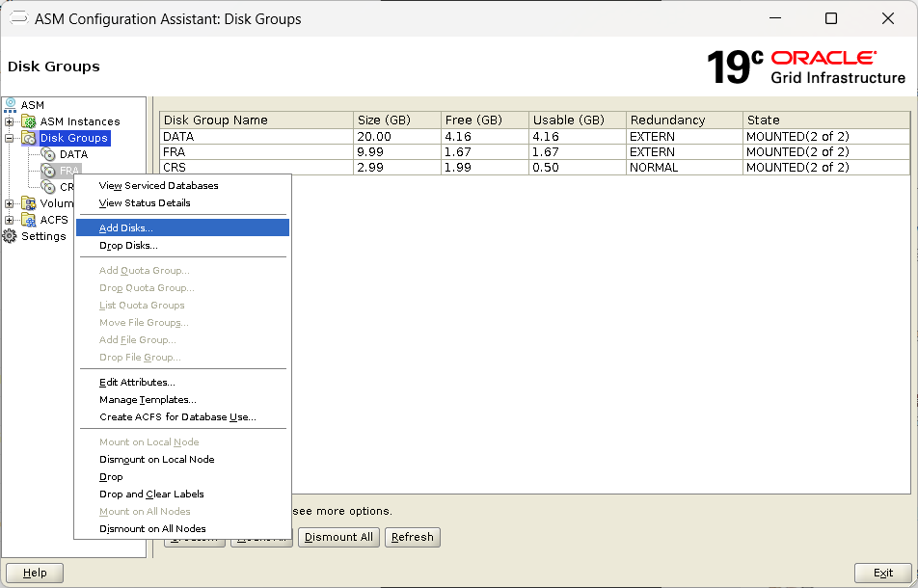
Task: Click the Exit button
Action: pos(883,573)
